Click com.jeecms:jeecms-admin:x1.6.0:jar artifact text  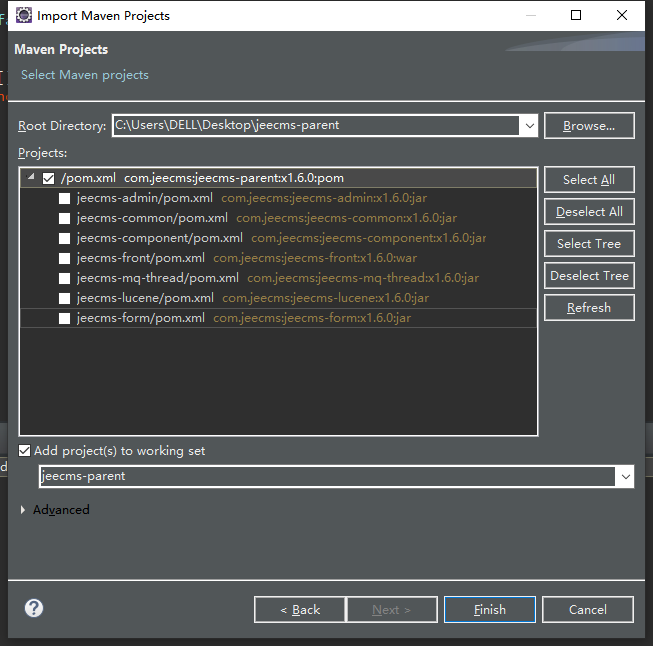(324, 198)
